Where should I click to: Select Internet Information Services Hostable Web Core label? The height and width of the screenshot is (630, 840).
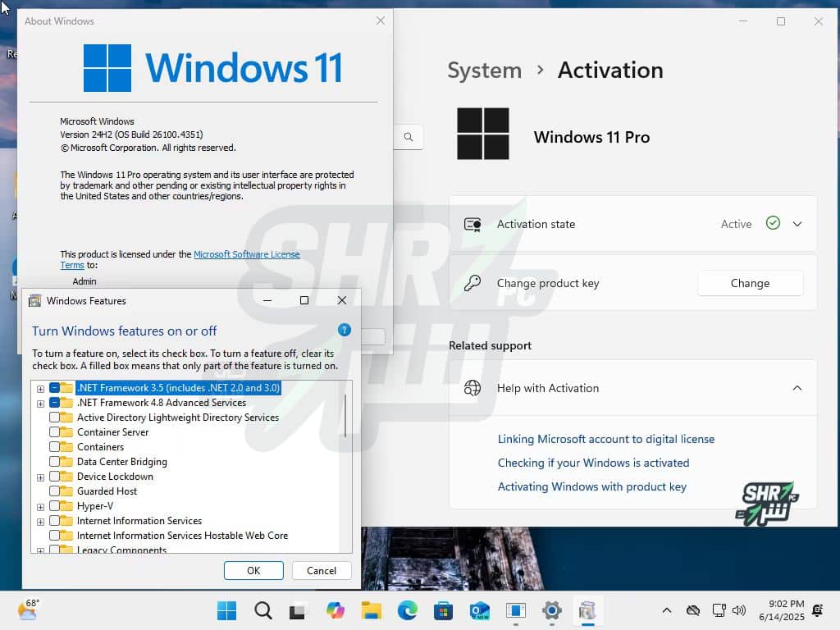click(182, 535)
